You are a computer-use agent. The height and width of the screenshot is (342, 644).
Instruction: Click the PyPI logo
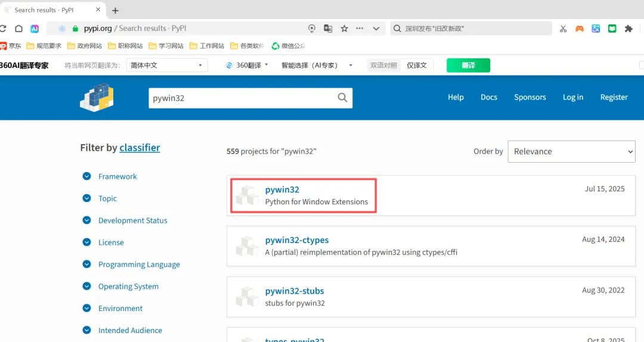(97, 98)
